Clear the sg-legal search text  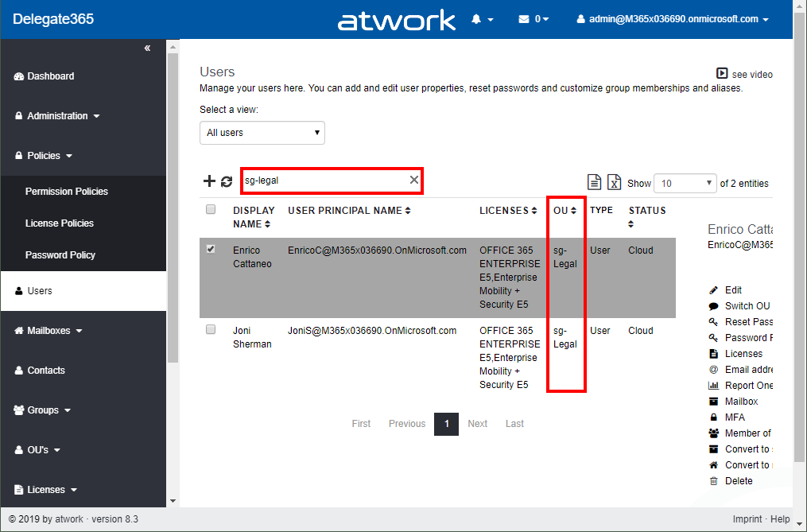tap(413, 181)
